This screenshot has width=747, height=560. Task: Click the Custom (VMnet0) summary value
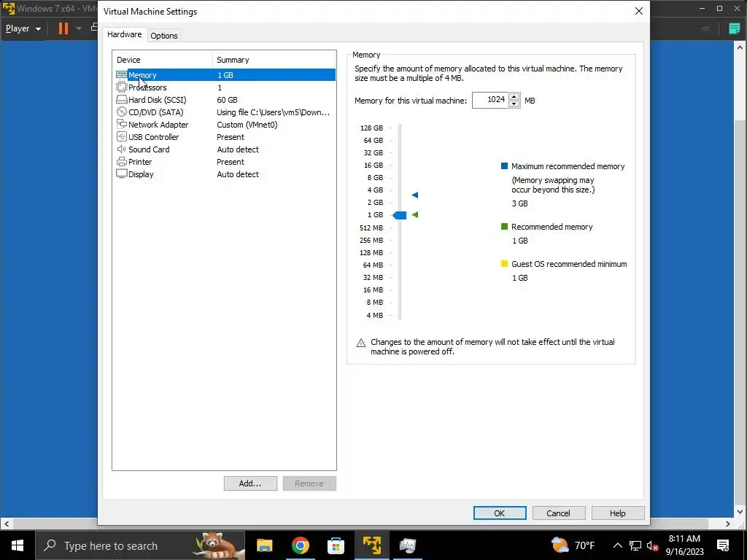[247, 124]
